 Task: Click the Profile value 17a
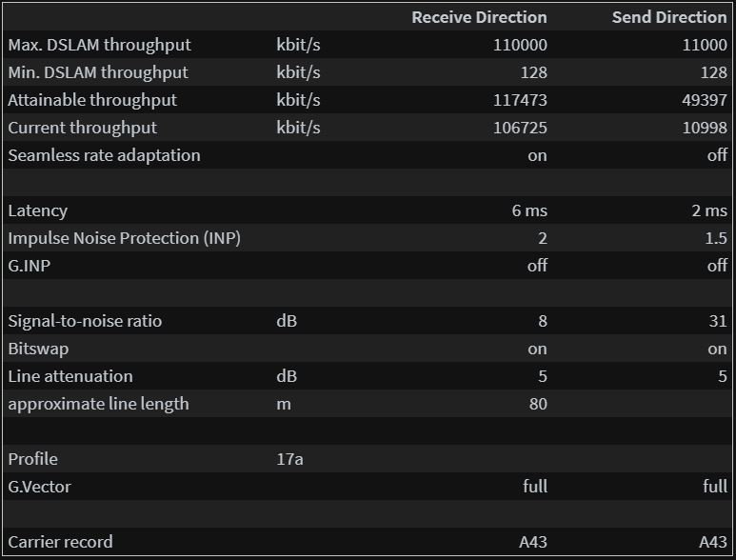tap(289, 459)
